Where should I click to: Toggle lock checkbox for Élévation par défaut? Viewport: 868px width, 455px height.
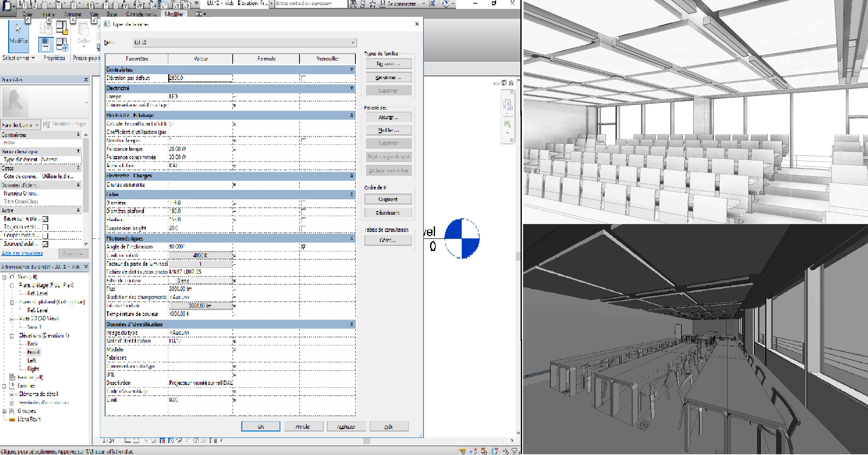tap(303, 78)
